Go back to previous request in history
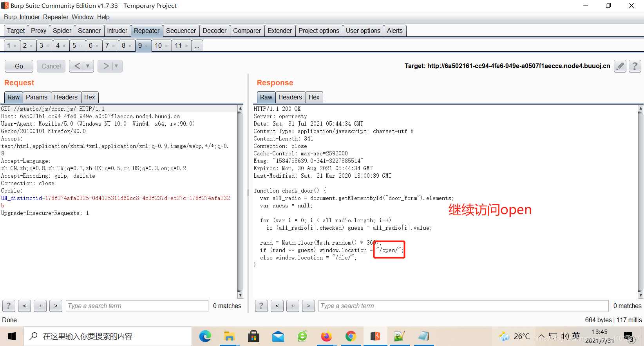Viewport: 644px width, 346px height. point(77,66)
